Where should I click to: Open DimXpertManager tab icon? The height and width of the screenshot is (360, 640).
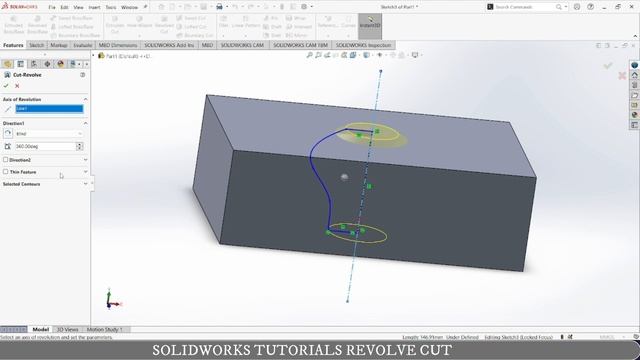click(x=47, y=64)
